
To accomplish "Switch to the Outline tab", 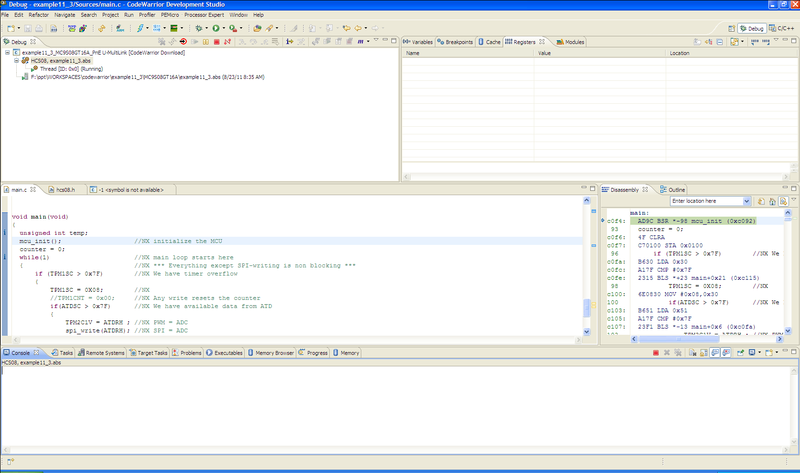I will pos(672,189).
